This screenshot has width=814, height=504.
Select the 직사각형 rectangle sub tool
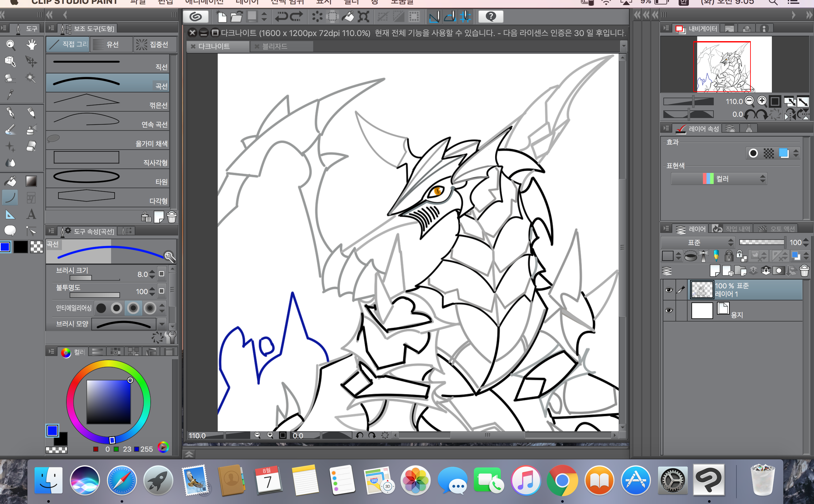pos(107,159)
